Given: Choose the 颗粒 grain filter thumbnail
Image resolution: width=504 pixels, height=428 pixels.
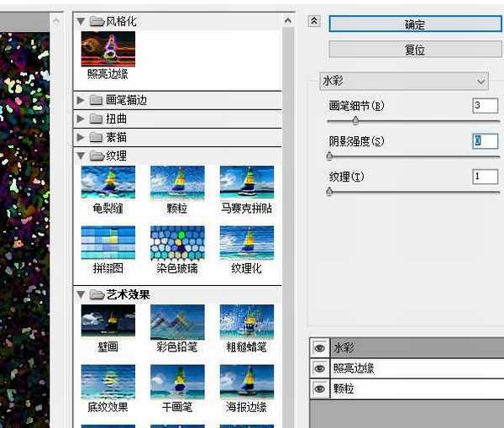Looking at the screenshot, I should pyautogui.click(x=177, y=182).
